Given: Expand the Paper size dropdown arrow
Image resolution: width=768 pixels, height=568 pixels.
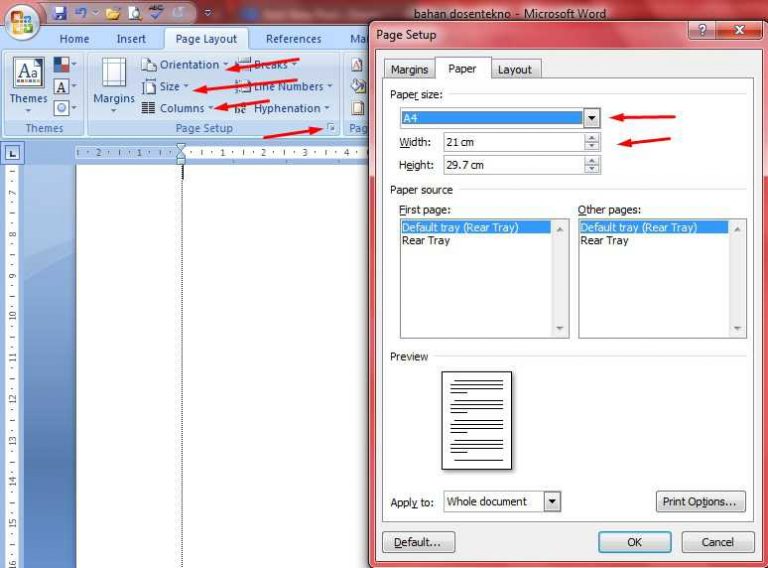Looking at the screenshot, I should [592, 118].
